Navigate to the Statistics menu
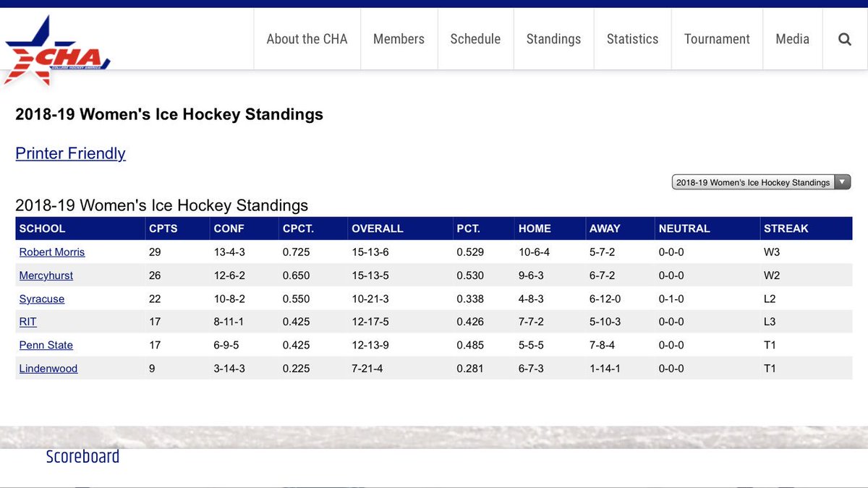Screen dimensions: 868x488 coord(632,39)
